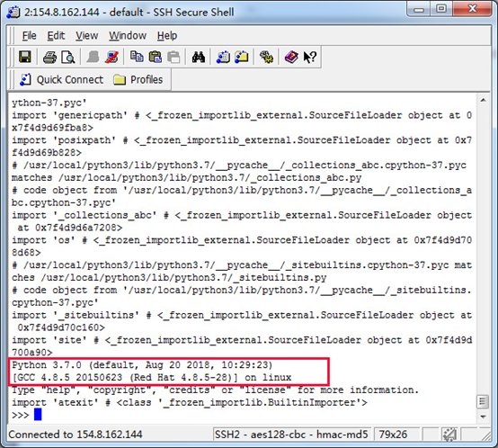Click the Paste clipboard icon
The height and width of the screenshot is (448, 498).
click(156, 58)
